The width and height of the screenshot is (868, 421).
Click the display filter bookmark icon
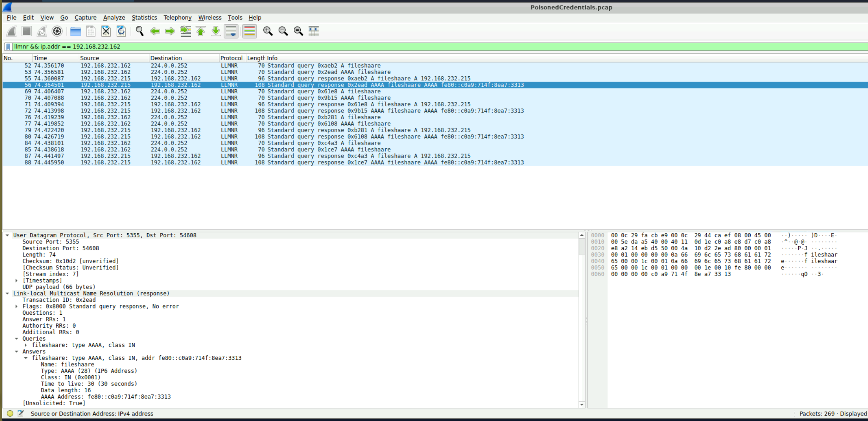pos(8,46)
